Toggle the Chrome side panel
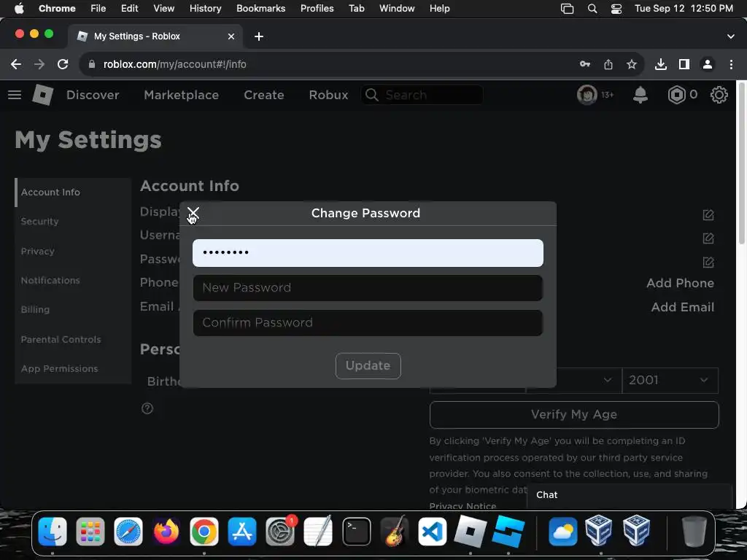The height and width of the screenshot is (560, 747). (684, 64)
